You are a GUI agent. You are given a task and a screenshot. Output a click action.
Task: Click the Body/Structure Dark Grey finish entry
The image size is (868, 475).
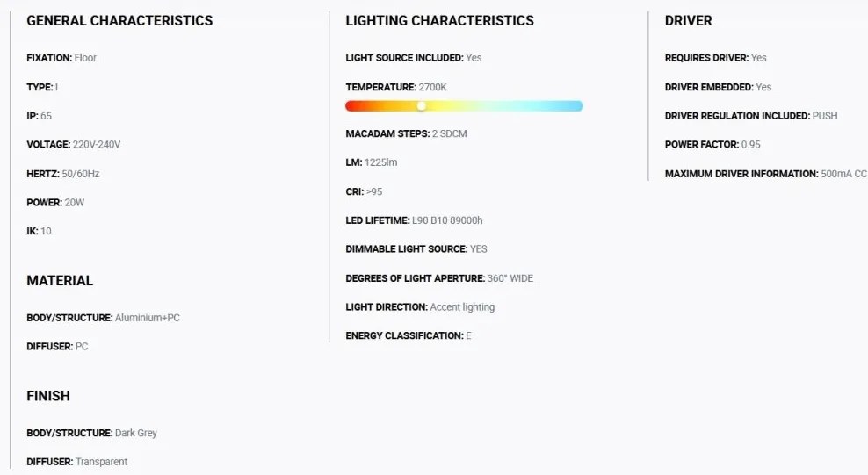tap(91, 433)
